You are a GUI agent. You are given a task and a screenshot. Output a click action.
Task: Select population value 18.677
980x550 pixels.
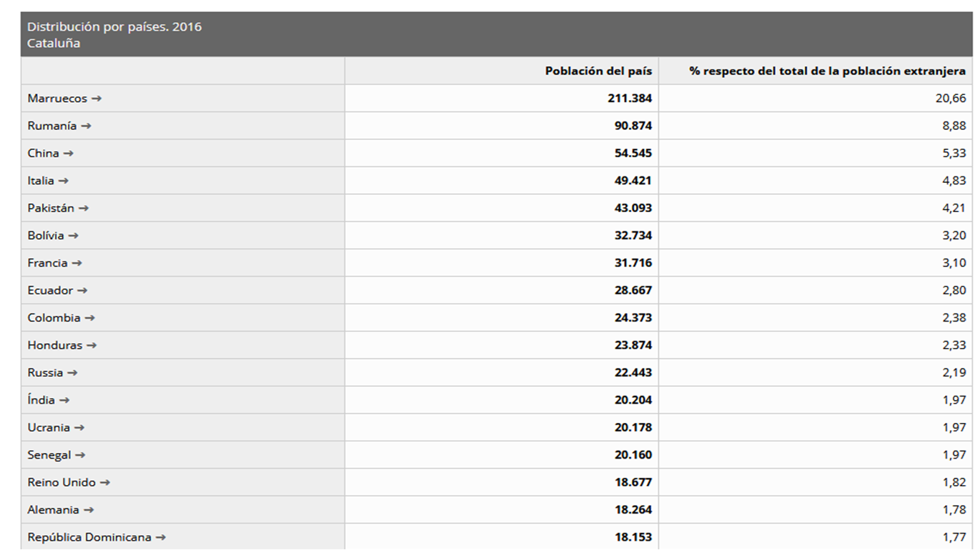[x=633, y=483]
